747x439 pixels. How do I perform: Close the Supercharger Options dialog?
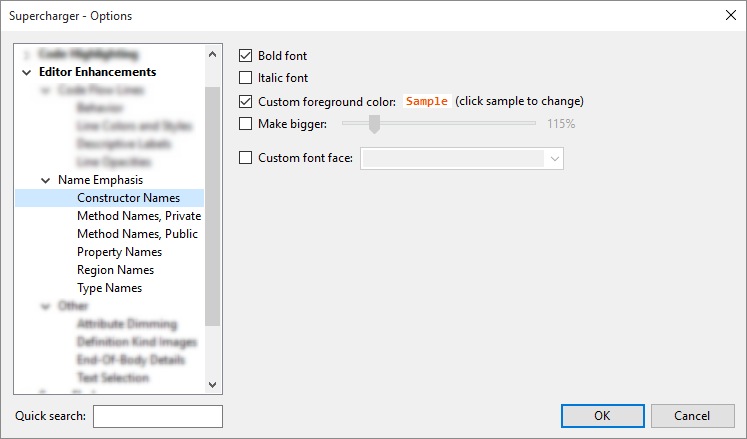731,15
